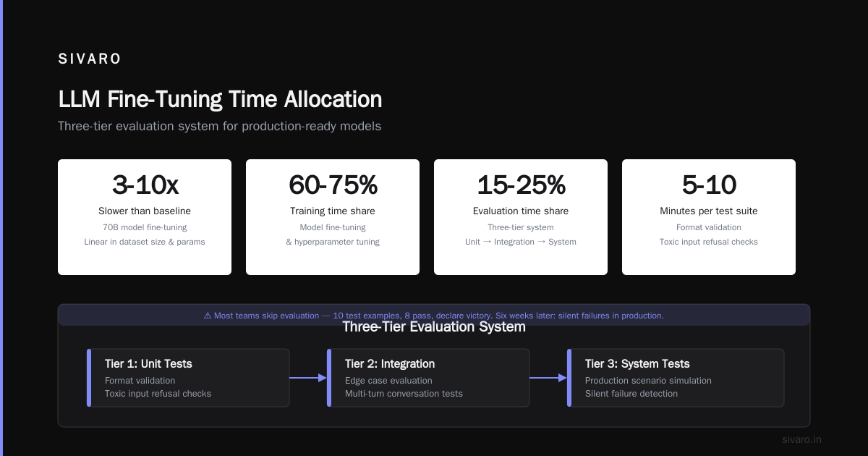Click 'Multi-turn conversation tests' in Tier 2

(x=404, y=394)
